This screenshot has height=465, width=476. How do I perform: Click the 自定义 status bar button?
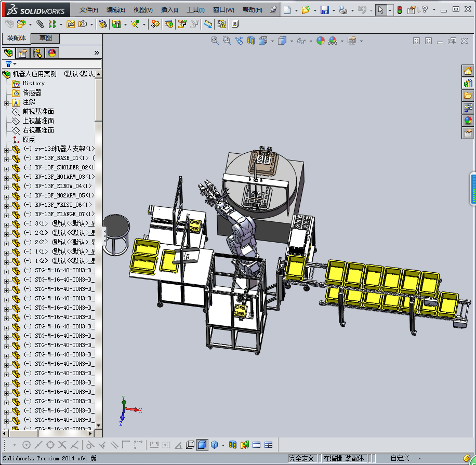click(x=400, y=458)
